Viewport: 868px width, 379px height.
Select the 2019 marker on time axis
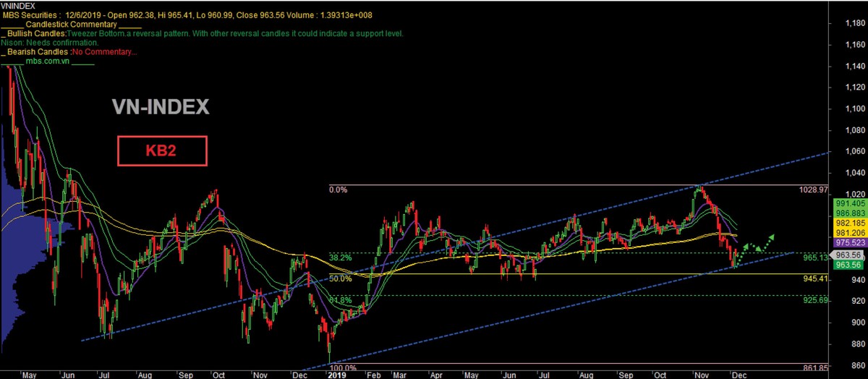click(x=339, y=375)
